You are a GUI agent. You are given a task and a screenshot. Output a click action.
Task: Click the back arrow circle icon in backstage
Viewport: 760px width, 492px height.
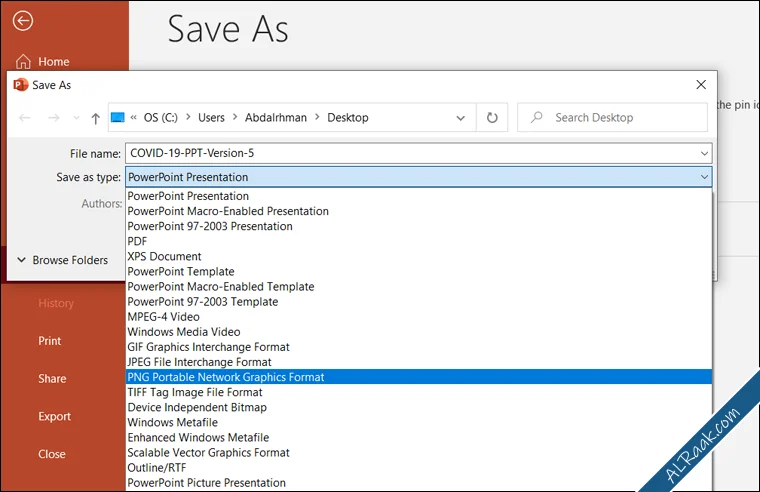(23, 21)
